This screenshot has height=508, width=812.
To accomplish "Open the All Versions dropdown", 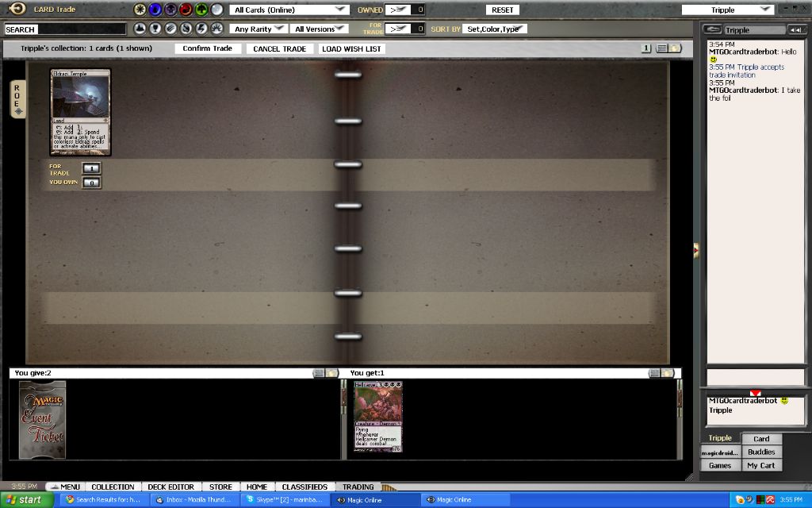I will (x=319, y=29).
